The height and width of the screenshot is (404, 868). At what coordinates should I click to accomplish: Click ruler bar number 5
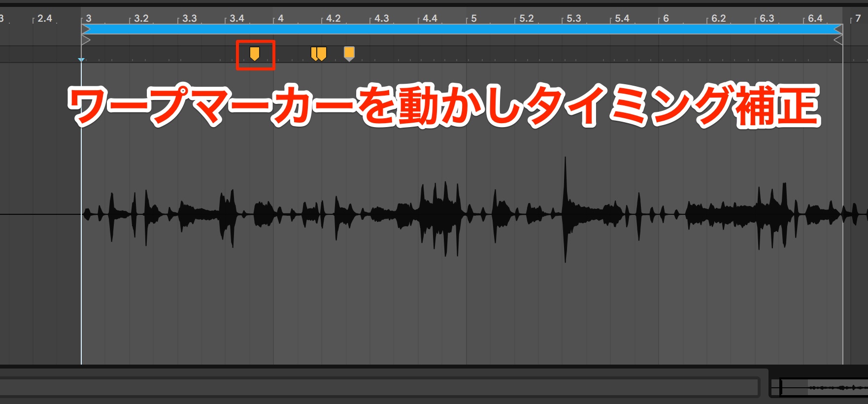pos(474,18)
